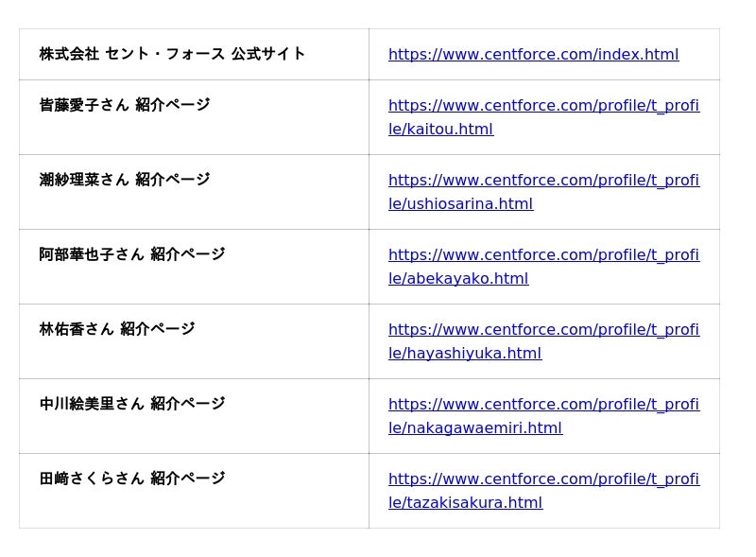Select the 皆藤愛子さん 紹介ページ label
The height and width of the screenshot is (557, 756).
click(x=125, y=105)
